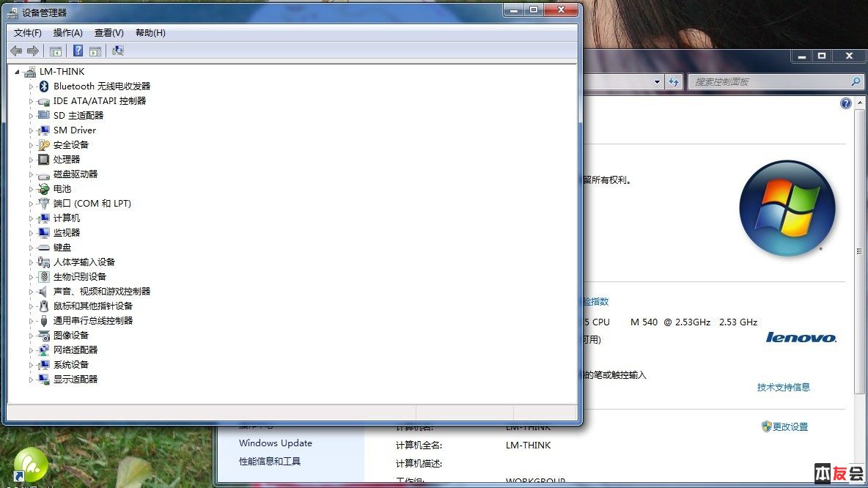Screen dimensions: 868x488
Task: Select the 系统设备 tree item text
Action: [71, 365]
